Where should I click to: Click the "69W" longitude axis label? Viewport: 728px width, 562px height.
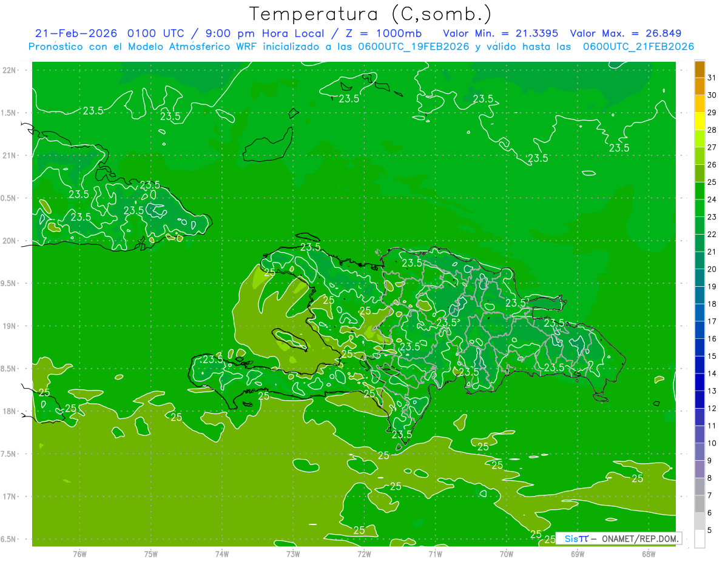[578, 554]
